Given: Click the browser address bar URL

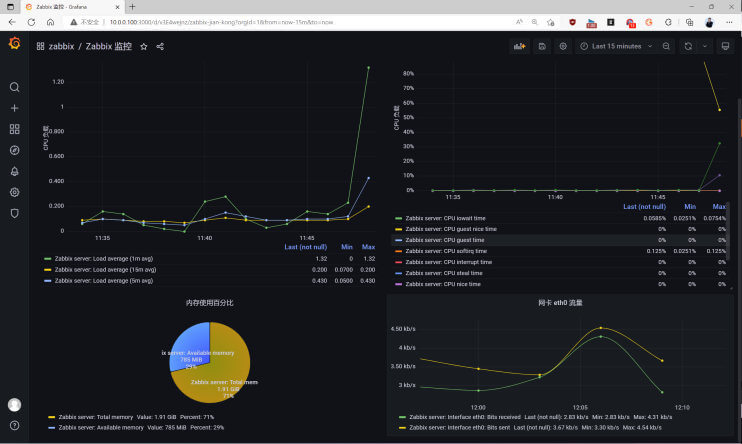Looking at the screenshot, I should (221, 22).
